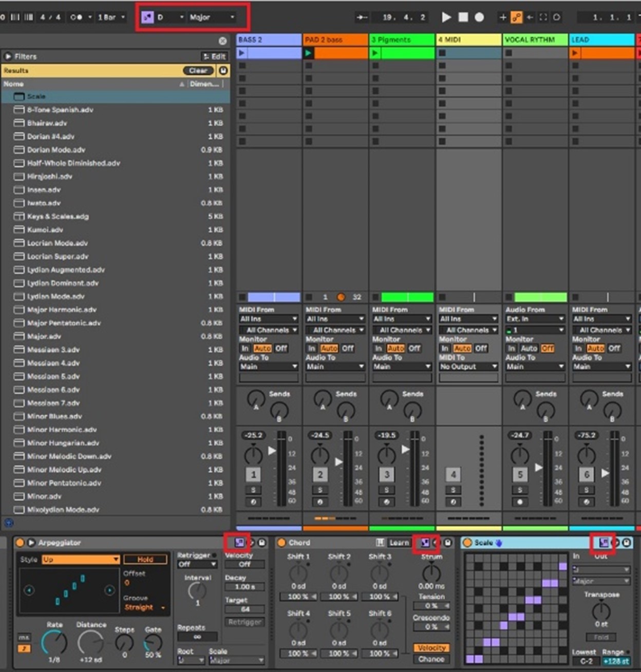641x672 pixels.
Task: Click the Scale device's use current scale icon
Action: [x=604, y=543]
